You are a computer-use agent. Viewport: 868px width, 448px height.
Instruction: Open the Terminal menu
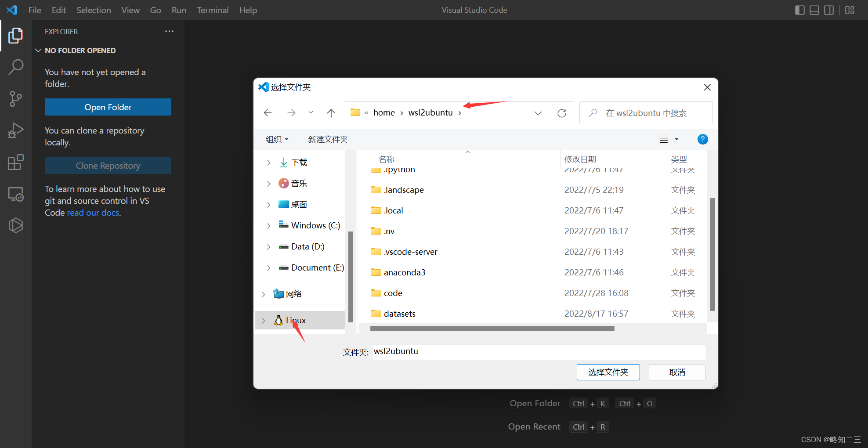point(213,10)
